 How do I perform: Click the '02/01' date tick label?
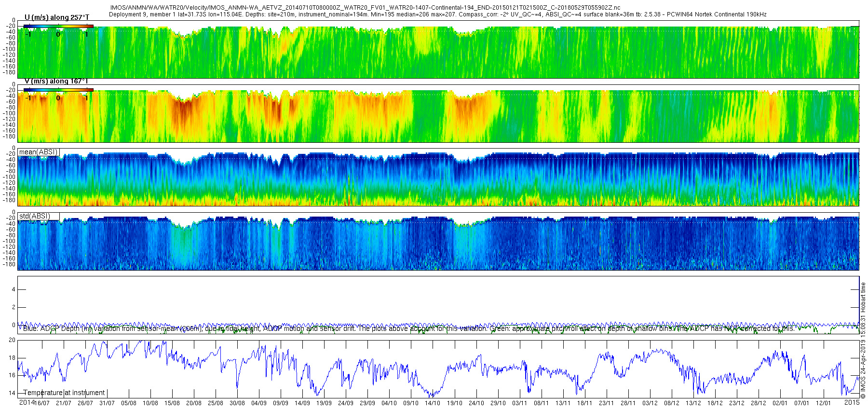pos(780,403)
